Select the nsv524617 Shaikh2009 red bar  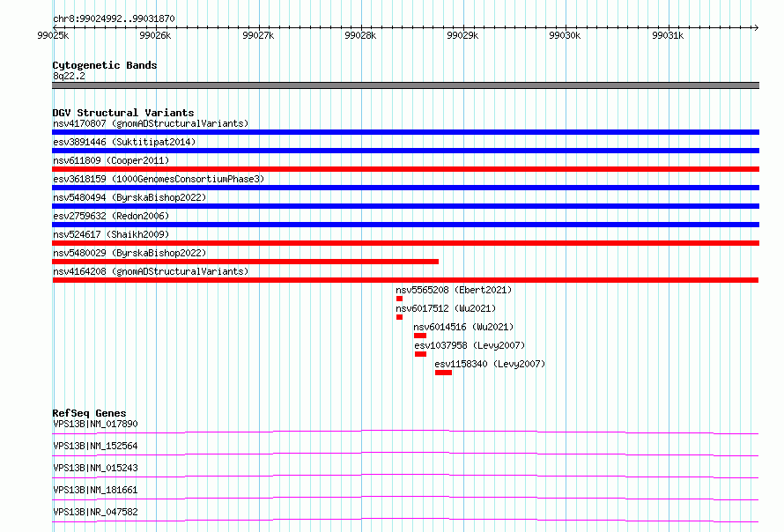click(405, 243)
